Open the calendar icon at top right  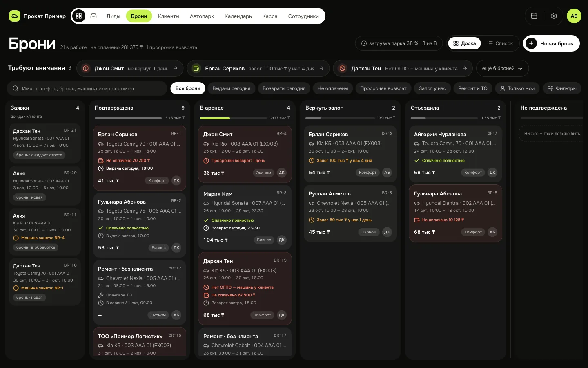click(x=534, y=16)
